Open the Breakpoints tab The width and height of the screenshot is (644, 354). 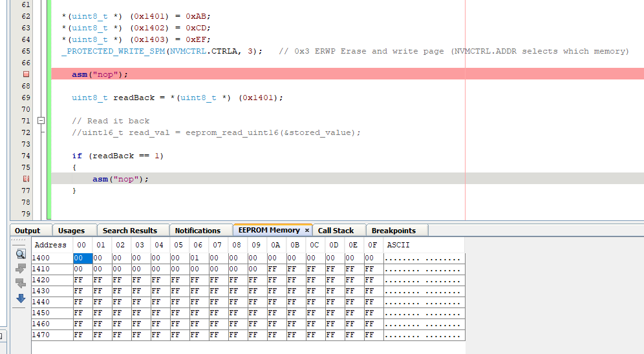[393, 231]
